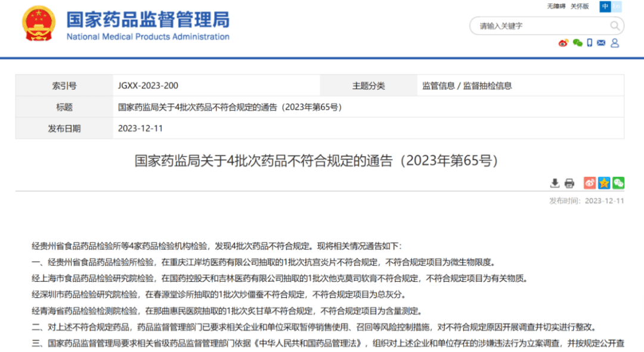Select the table date 2023-12-11
This screenshot has width=644, height=352.
point(141,129)
